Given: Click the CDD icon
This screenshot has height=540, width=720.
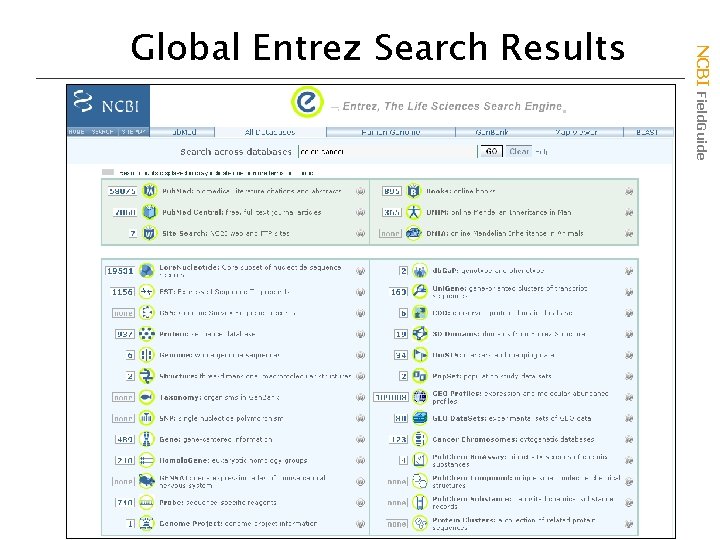Looking at the screenshot, I should tap(419, 313).
